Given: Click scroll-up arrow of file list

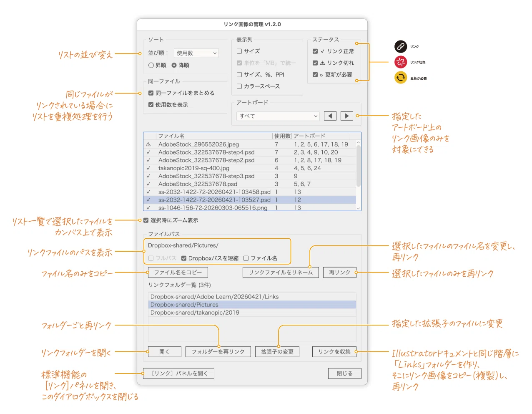Looking at the screenshot, I should click(359, 143).
